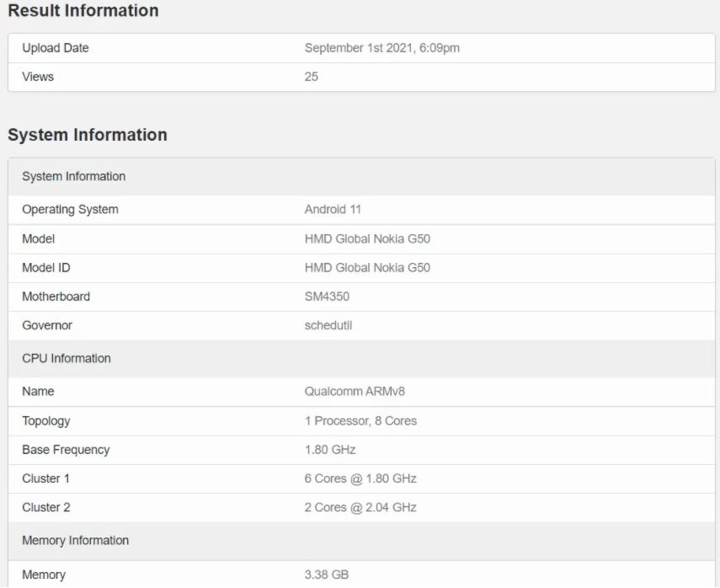Select "HMD Global Nokia G50" in the Model row

point(367,239)
